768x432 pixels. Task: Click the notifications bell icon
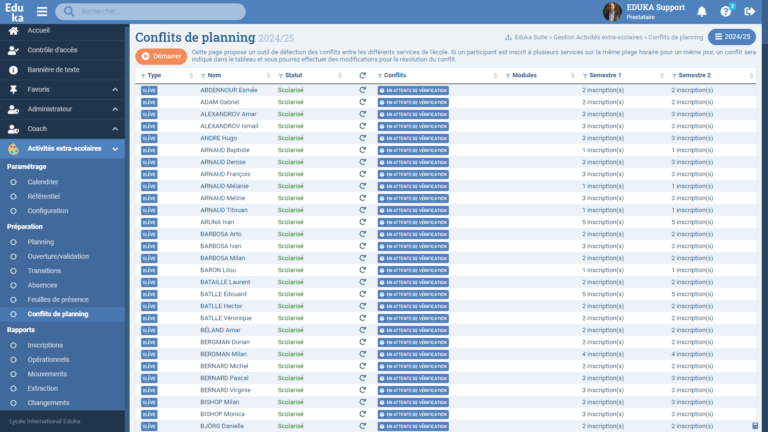[x=702, y=12]
